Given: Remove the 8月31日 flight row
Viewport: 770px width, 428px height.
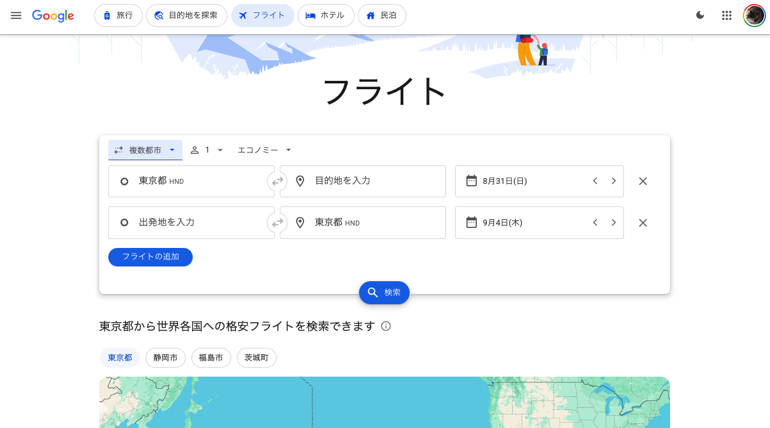Looking at the screenshot, I should [x=643, y=181].
